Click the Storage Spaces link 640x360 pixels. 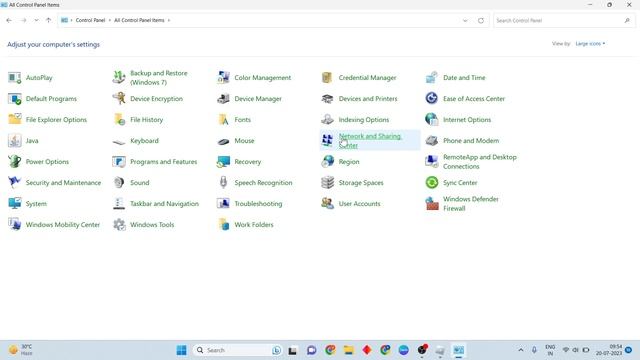pos(361,182)
